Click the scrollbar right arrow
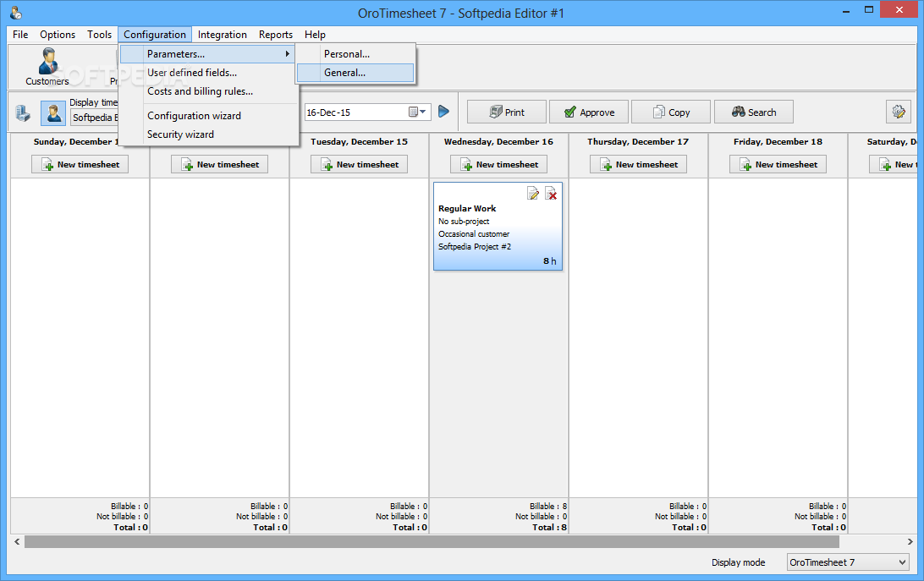 click(910, 541)
